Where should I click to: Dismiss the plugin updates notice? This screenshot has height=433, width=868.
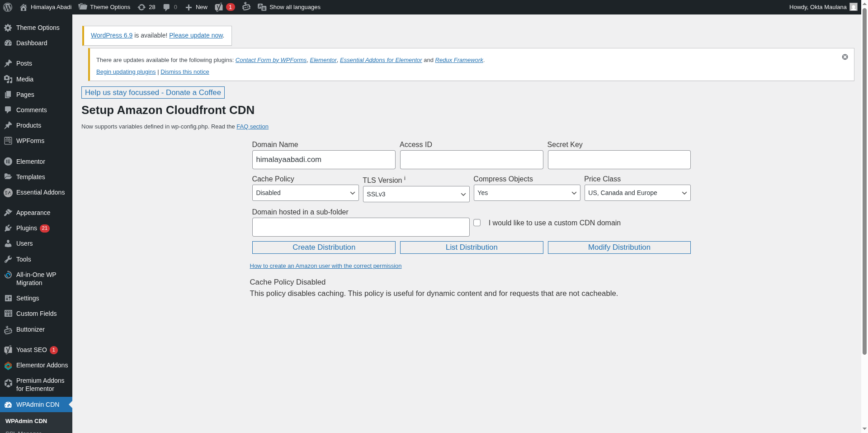point(844,57)
